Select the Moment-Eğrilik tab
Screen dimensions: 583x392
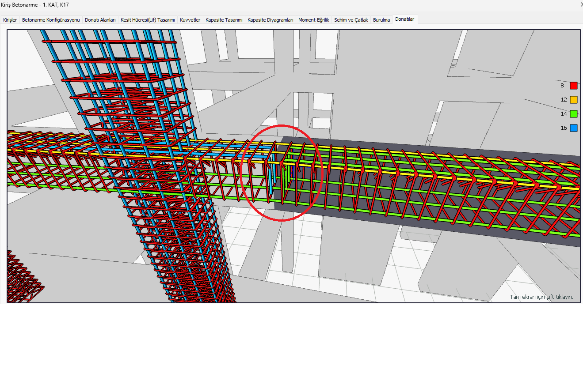pos(313,20)
